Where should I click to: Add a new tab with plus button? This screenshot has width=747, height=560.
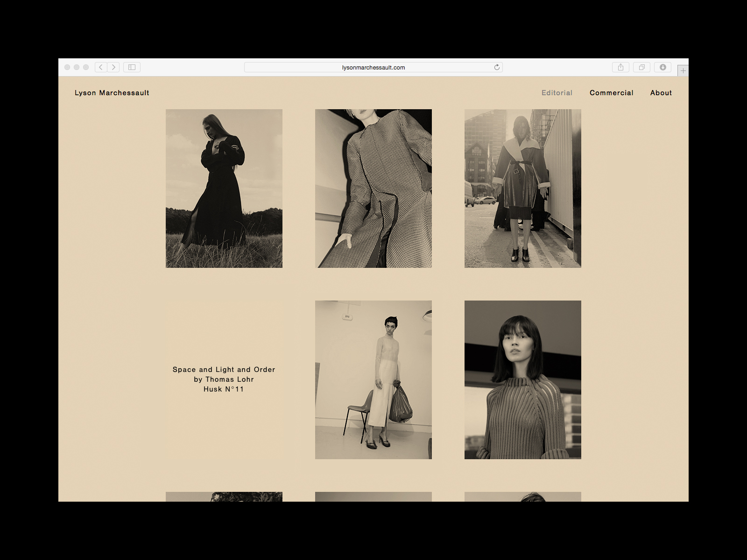pyautogui.click(x=683, y=70)
